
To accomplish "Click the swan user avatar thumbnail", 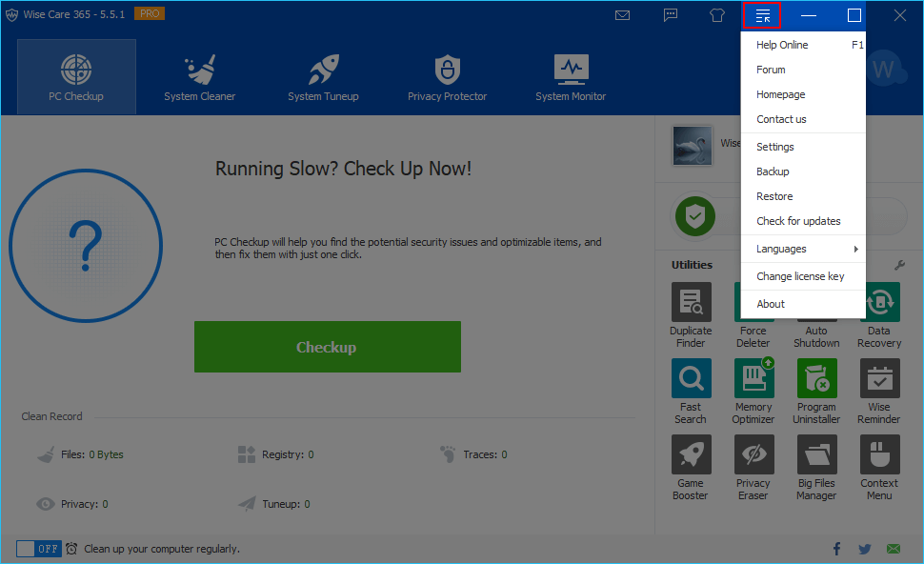I will (693, 145).
